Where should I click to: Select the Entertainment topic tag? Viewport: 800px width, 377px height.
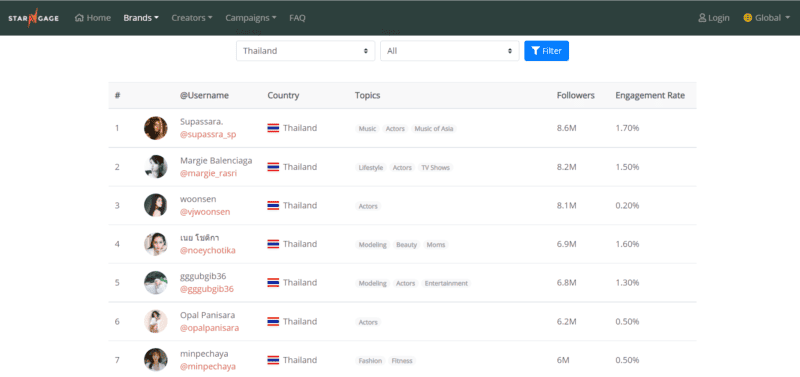pyautogui.click(x=446, y=283)
